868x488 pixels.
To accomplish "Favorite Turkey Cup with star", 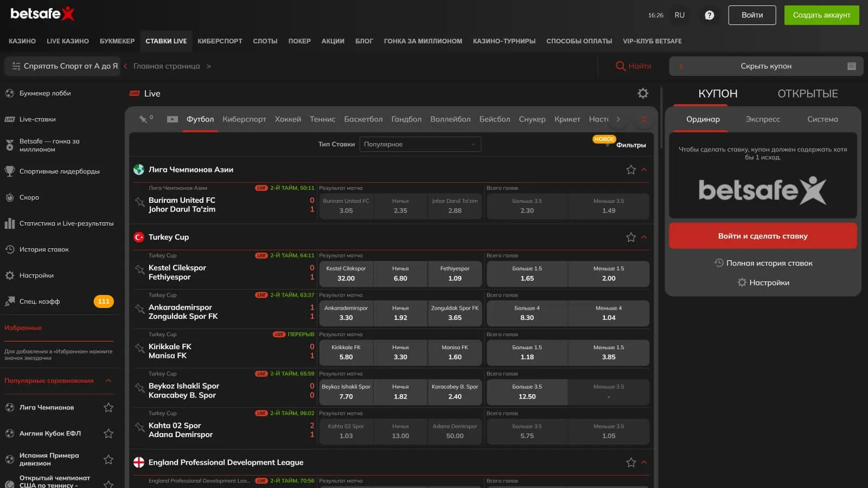I will (x=631, y=237).
